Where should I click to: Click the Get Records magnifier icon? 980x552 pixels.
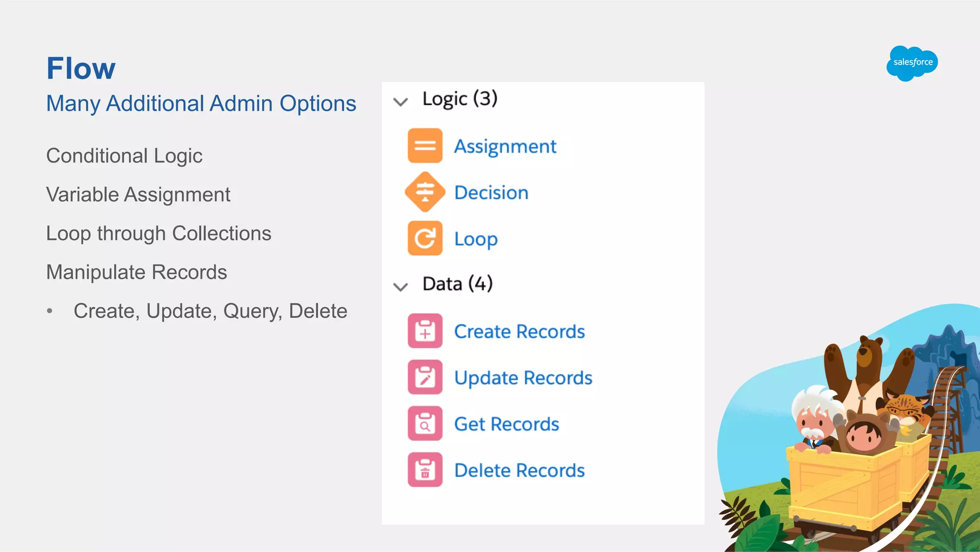[425, 423]
